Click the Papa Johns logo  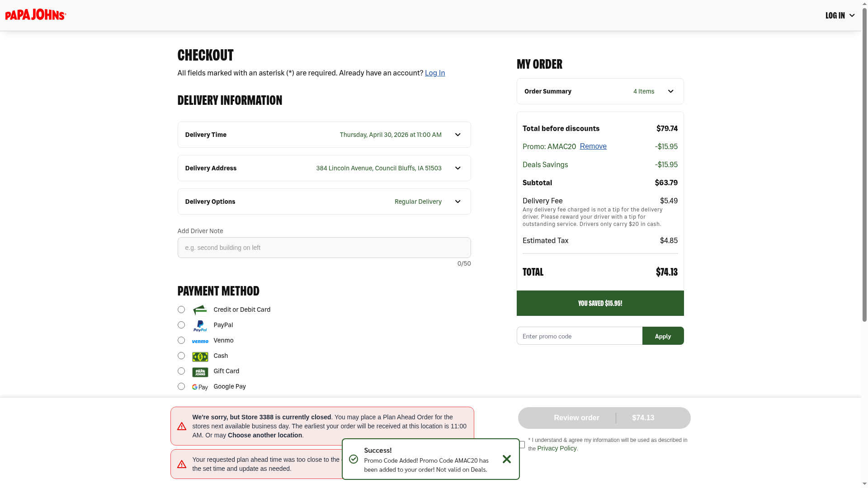tap(36, 15)
